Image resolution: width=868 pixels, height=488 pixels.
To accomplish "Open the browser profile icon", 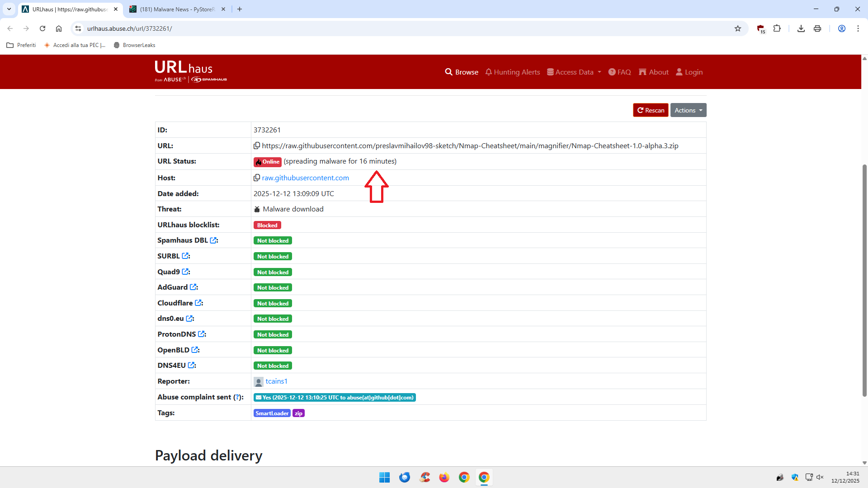I will pos(842,28).
